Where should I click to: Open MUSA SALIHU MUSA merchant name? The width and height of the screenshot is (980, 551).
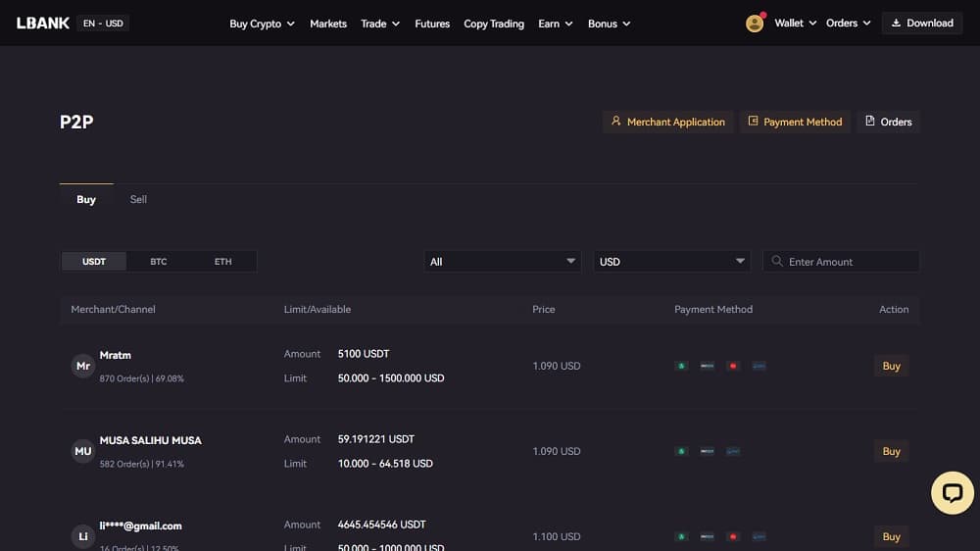click(x=151, y=440)
